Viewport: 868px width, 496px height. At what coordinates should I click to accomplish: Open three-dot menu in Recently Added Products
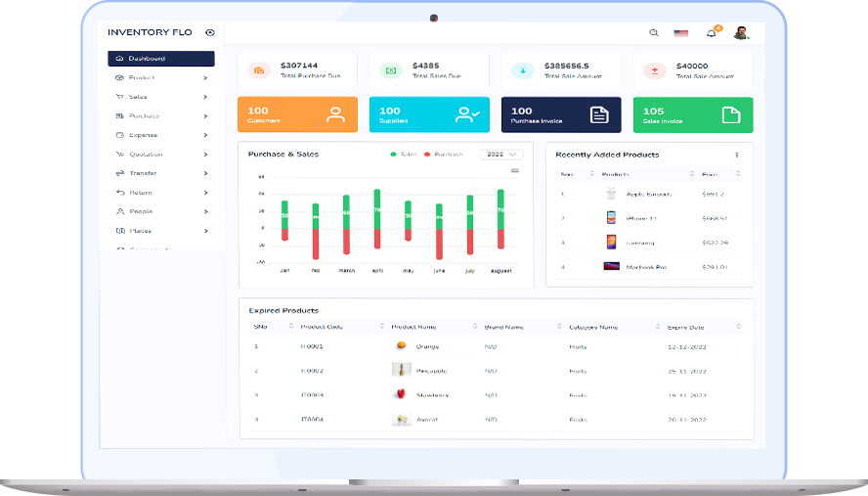737,155
